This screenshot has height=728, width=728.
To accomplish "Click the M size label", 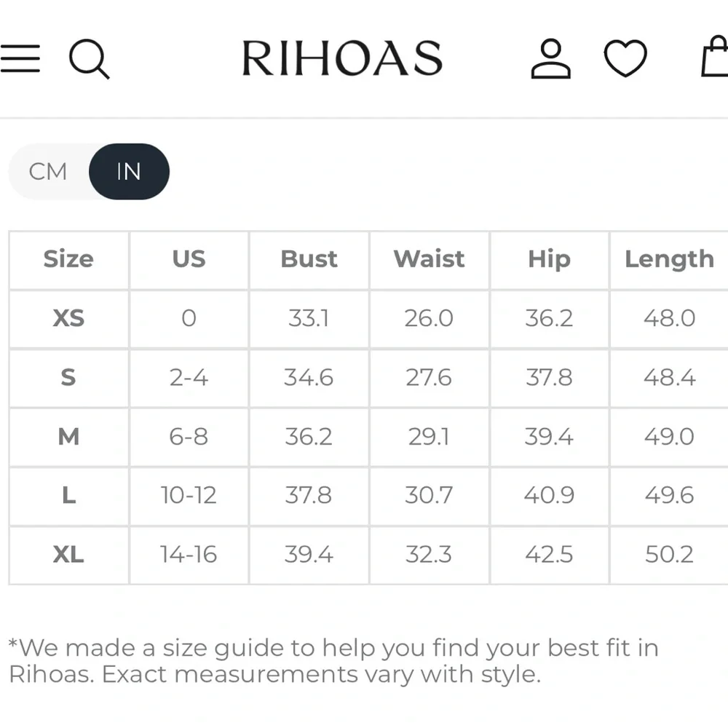I will 68,437.
